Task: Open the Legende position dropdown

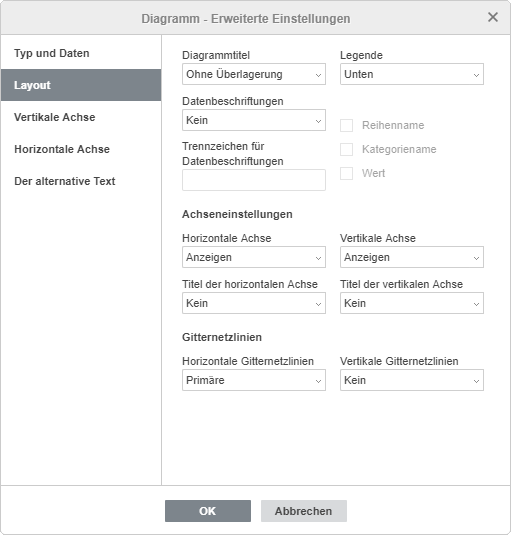Action: tap(412, 74)
